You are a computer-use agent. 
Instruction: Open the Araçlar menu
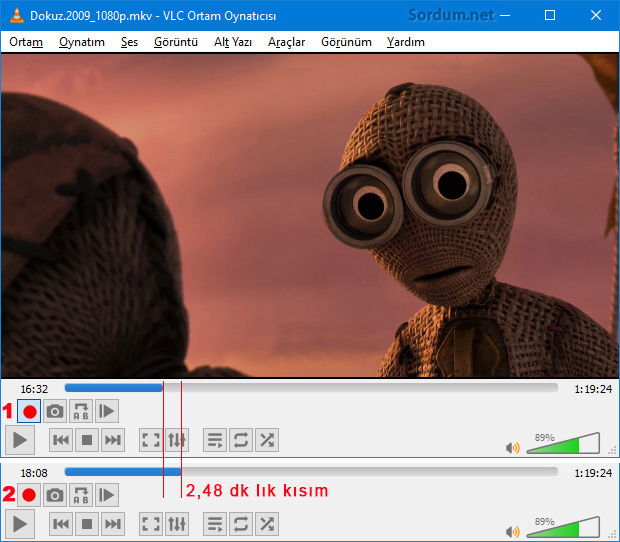coord(287,42)
